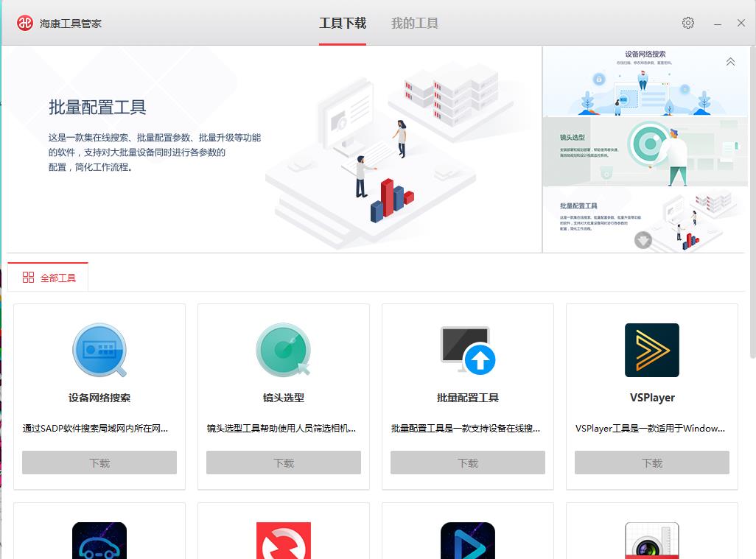The width and height of the screenshot is (756, 559).
Task: Click the blue car app icon
Action: (x=99, y=541)
